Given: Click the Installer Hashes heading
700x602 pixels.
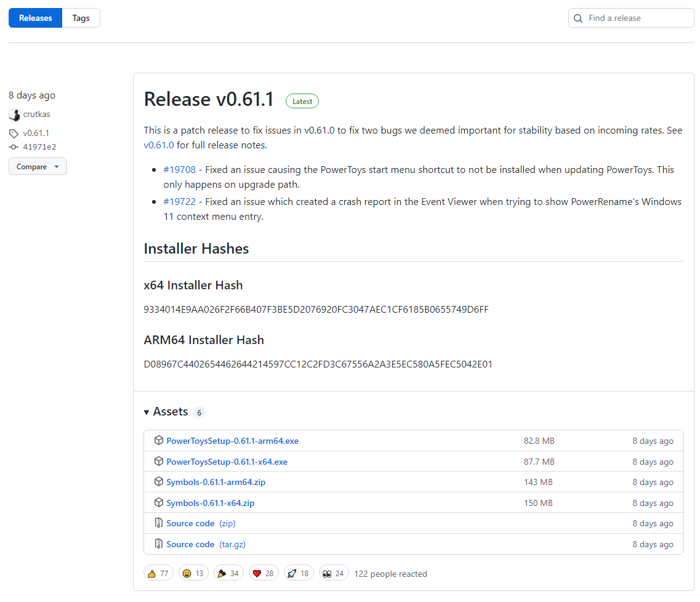Looking at the screenshot, I should coord(196,249).
